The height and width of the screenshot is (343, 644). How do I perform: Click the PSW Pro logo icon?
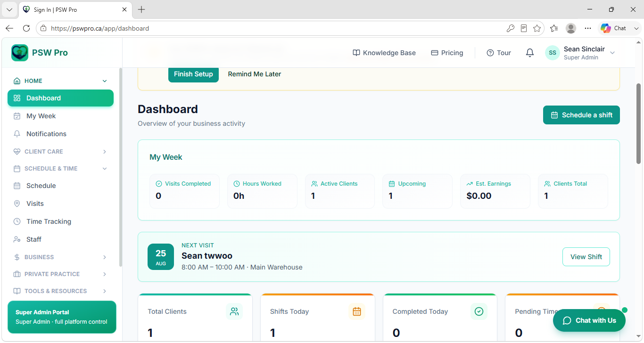point(20,53)
